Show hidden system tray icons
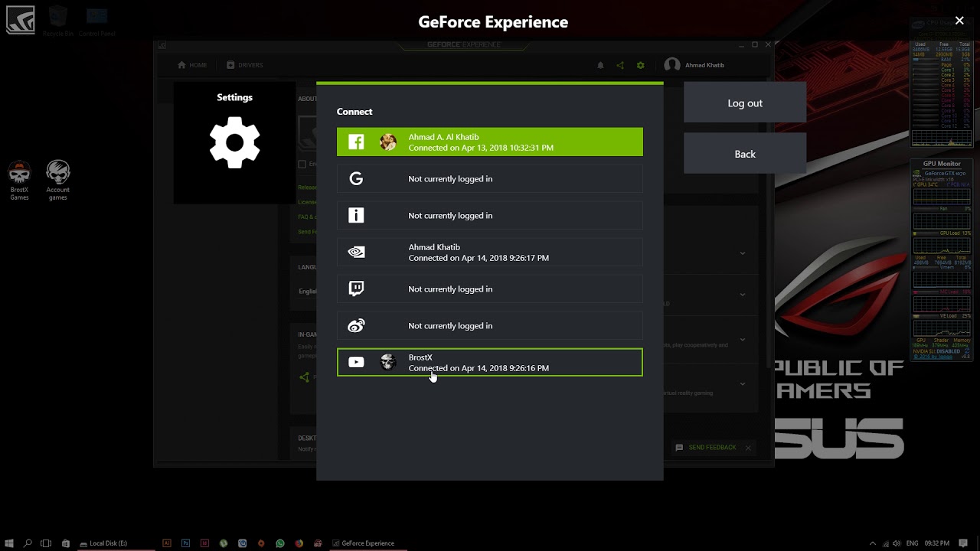 coord(874,543)
